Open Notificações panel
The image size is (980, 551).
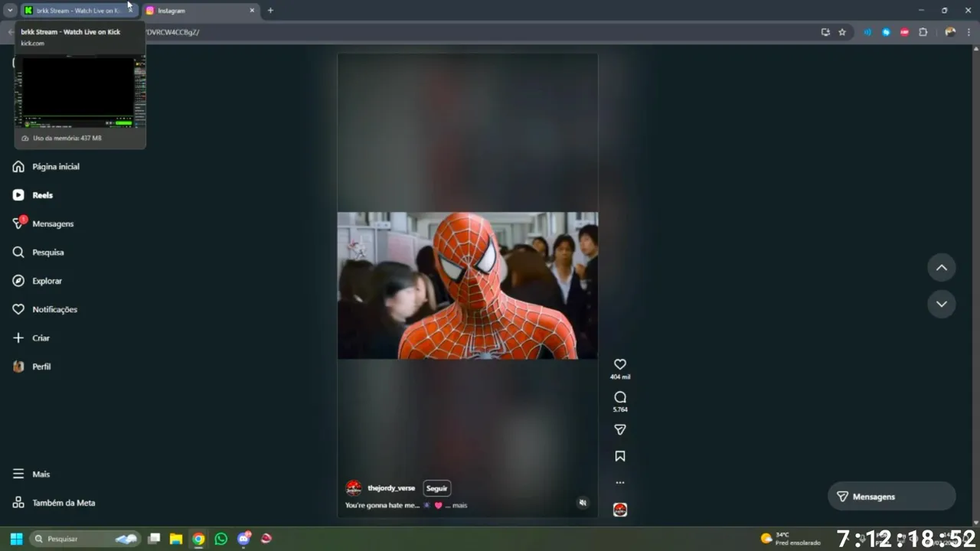click(45, 309)
